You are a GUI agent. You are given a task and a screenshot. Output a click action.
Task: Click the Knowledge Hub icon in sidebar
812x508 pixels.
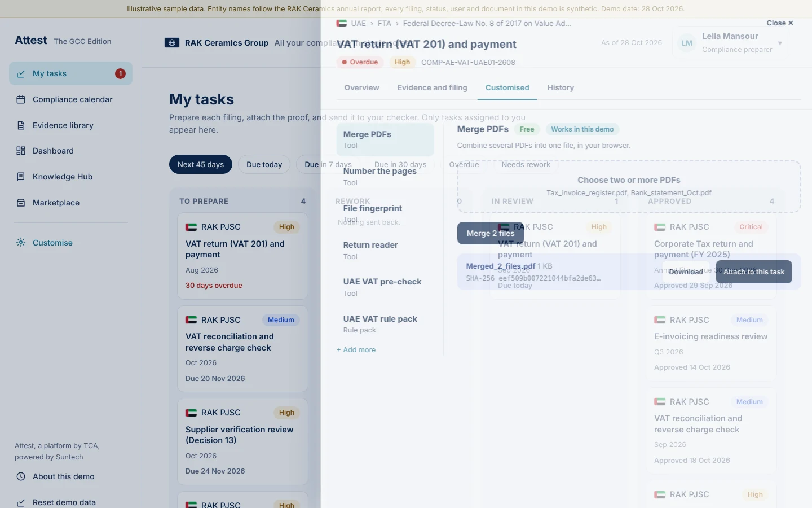coord(21,177)
